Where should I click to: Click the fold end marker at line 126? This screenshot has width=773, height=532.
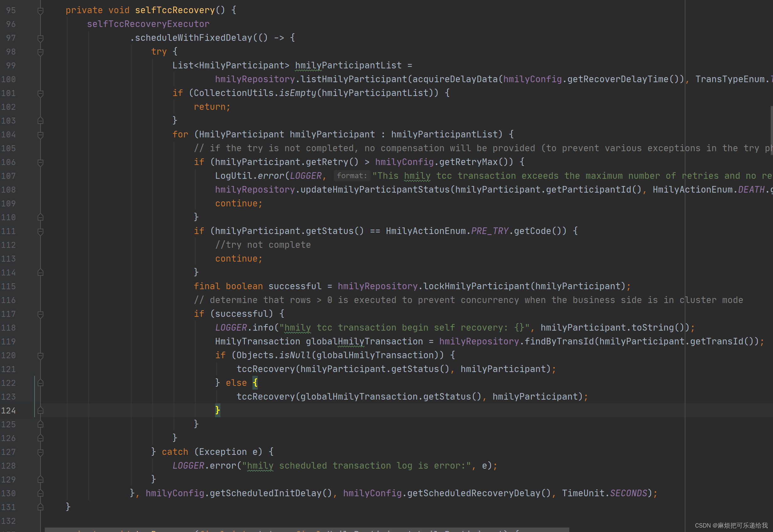41,438
